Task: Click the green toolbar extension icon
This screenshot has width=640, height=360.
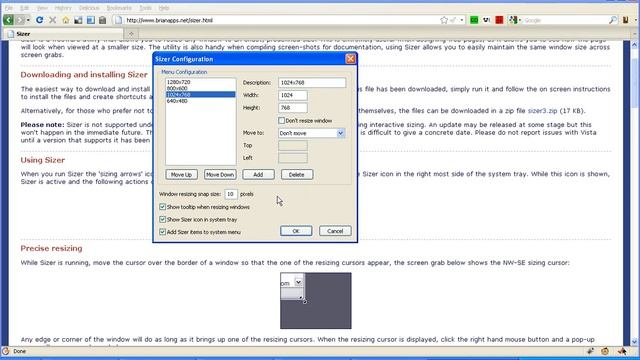Action: tap(474, 20)
